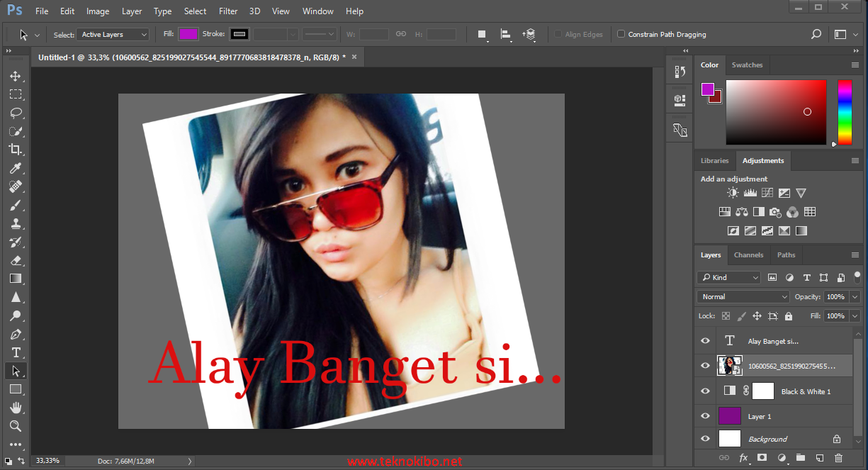The width and height of the screenshot is (868, 470).
Task: Open the Active Layers select dropdown
Action: pos(113,34)
